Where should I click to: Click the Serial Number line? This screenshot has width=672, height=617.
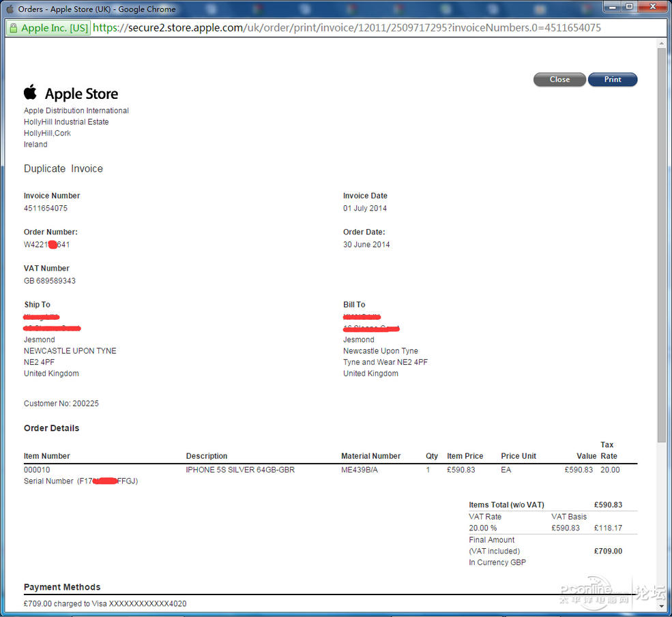(x=81, y=481)
